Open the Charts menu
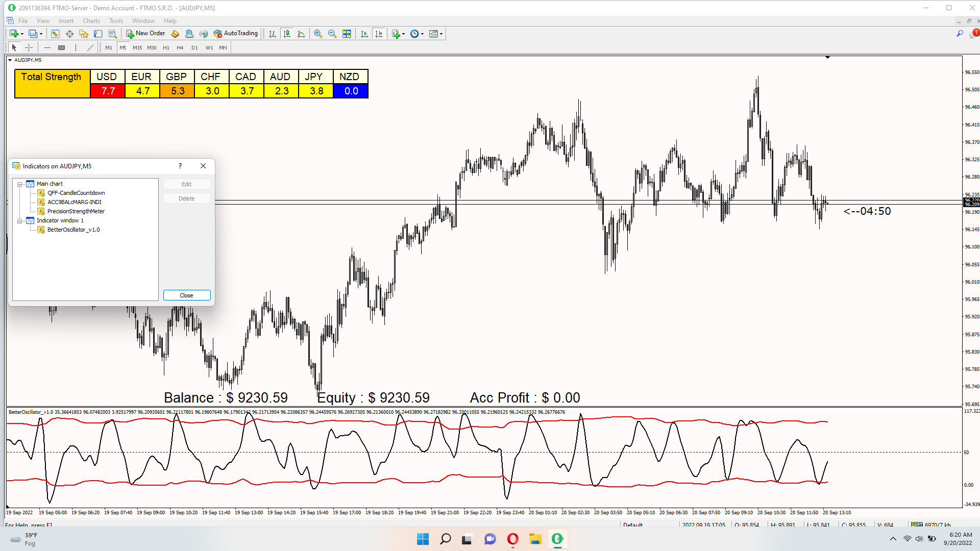The image size is (980, 551). pos(91,21)
